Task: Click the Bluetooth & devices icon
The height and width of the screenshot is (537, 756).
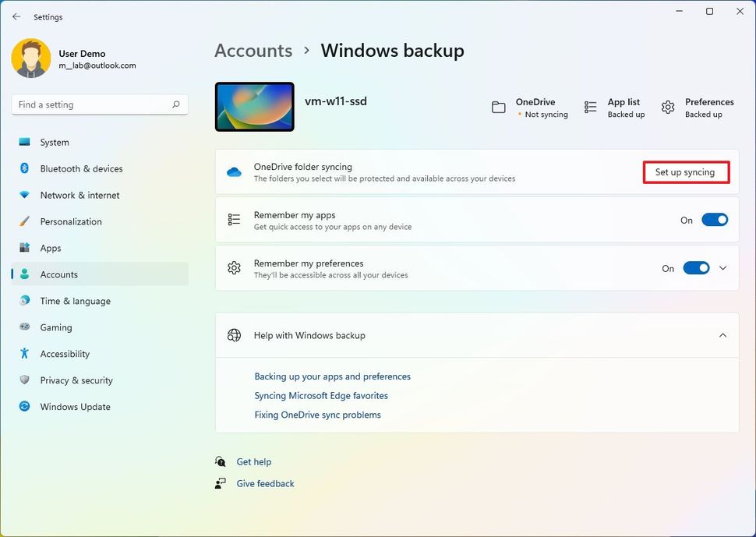Action: (x=25, y=168)
